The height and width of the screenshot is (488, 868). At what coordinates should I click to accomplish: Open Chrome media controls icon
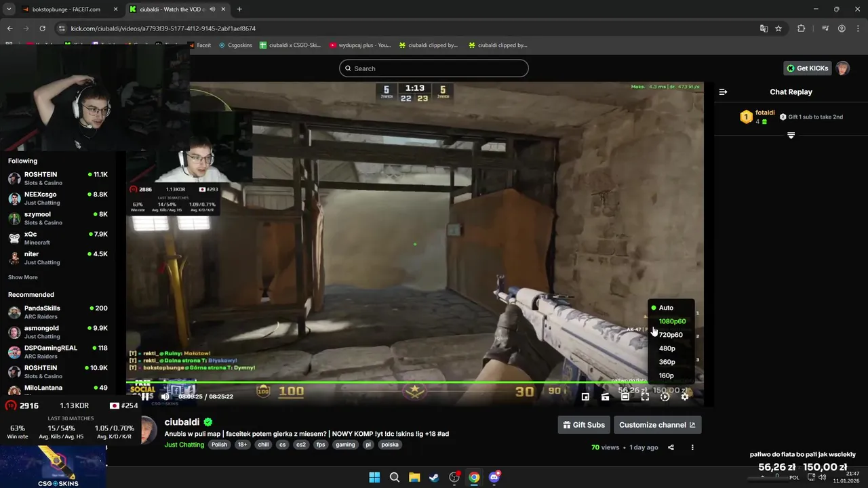(825, 28)
